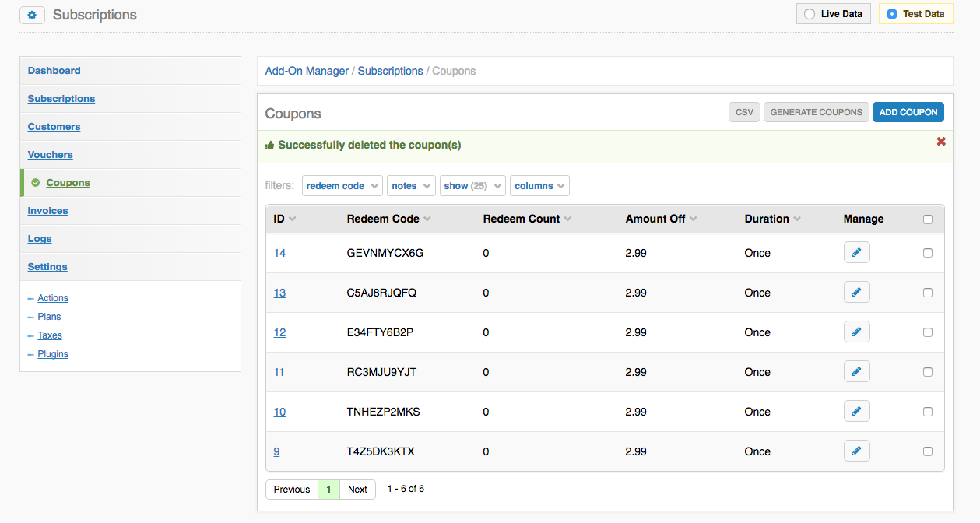980x523 pixels.
Task: Tick the checkbox for coupon ID 10
Action: tap(928, 412)
